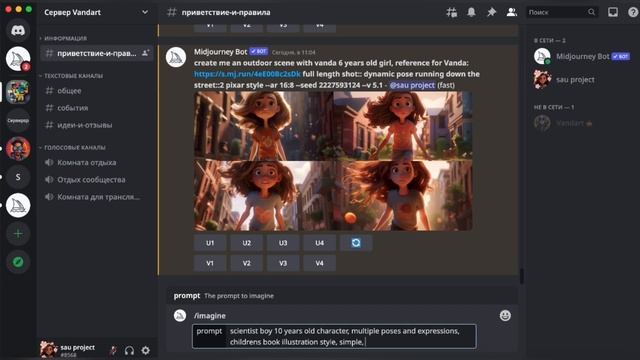Click the U3 upscale button
This screenshot has height=360, width=640.
283,243
